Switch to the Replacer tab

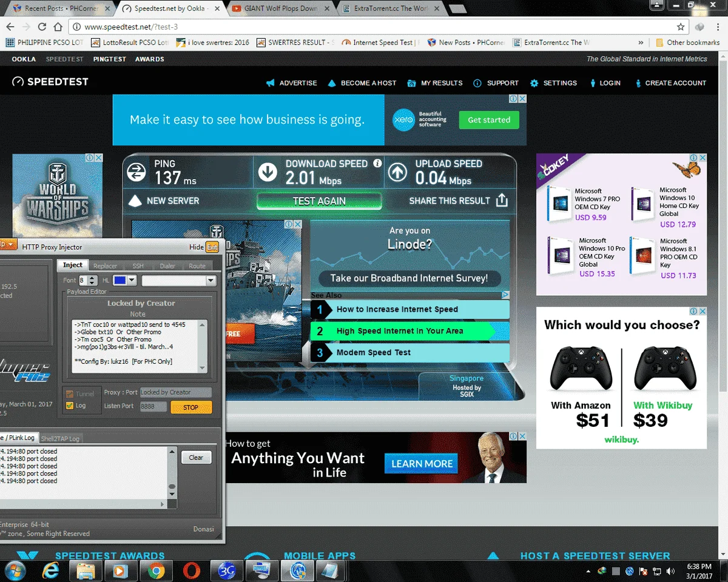click(x=105, y=266)
